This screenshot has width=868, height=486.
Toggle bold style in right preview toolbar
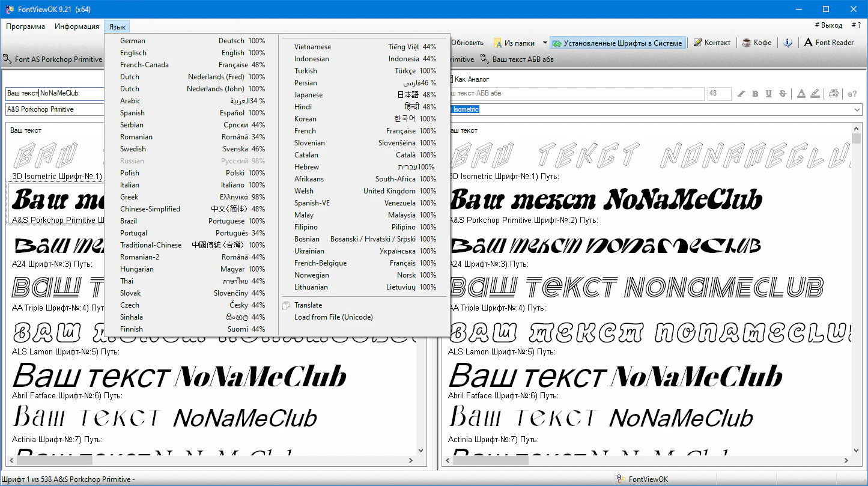click(755, 94)
